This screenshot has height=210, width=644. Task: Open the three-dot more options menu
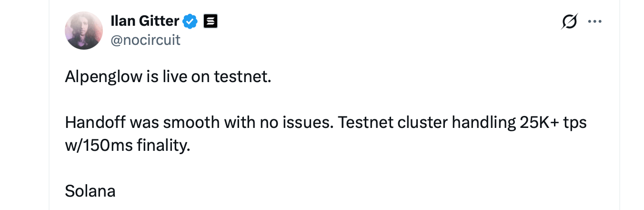(x=595, y=21)
